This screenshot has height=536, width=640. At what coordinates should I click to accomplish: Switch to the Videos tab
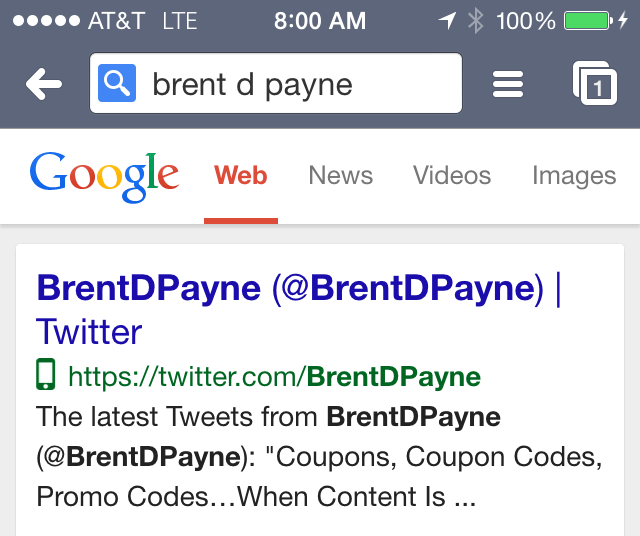452,176
